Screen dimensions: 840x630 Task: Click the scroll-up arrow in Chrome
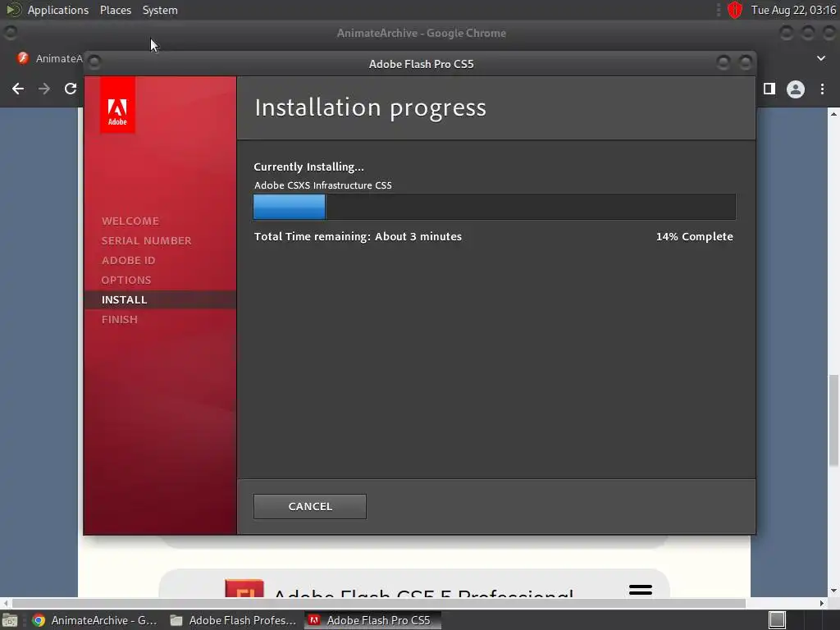pos(833,113)
